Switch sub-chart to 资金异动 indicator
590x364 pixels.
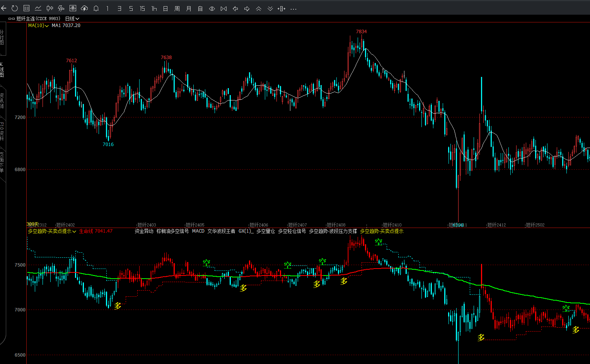(144, 231)
